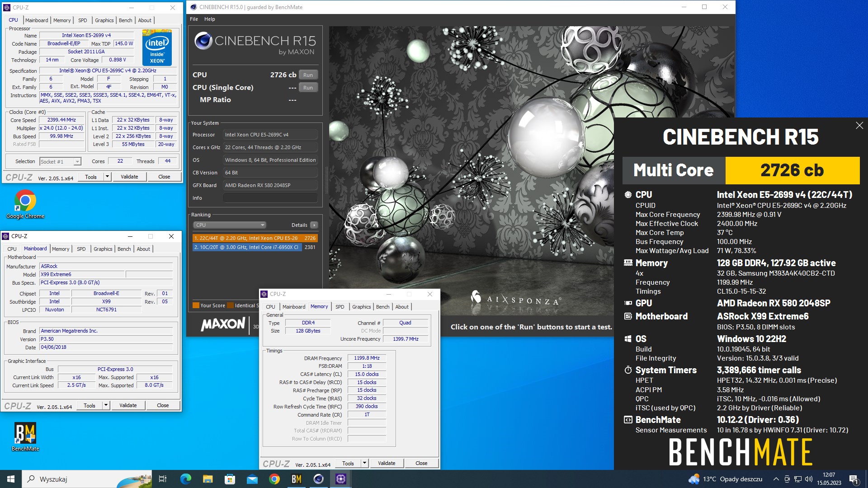Open the weather widget in the taskbar
The image size is (868, 488).
pos(725,479)
